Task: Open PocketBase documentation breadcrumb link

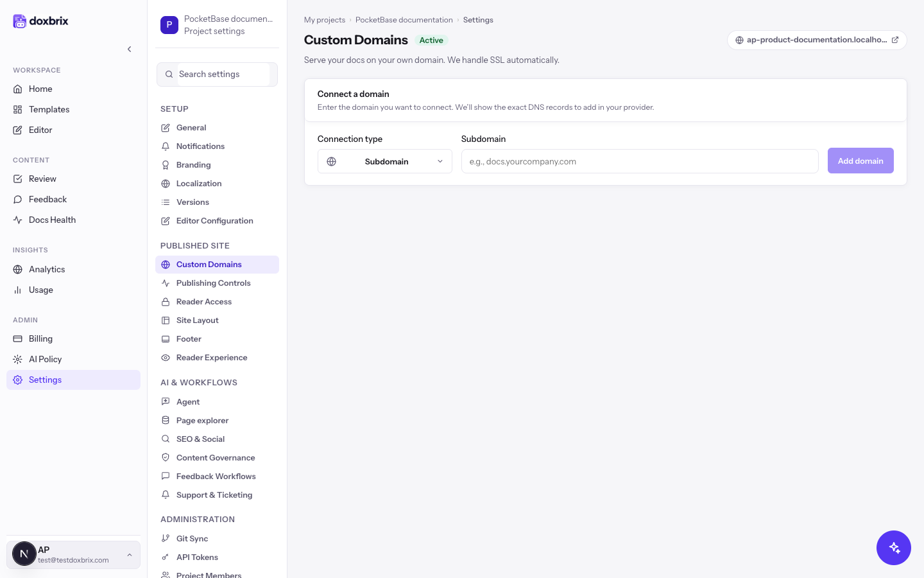Action: pos(404,20)
